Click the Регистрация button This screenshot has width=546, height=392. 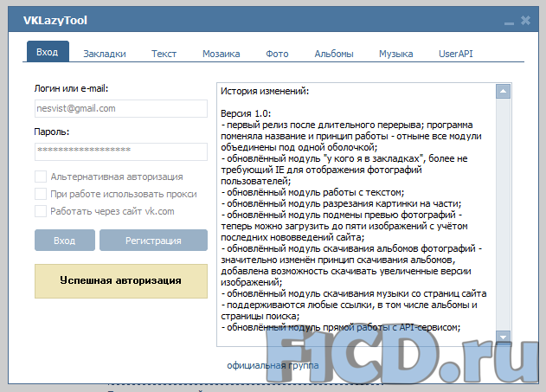point(153,241)
